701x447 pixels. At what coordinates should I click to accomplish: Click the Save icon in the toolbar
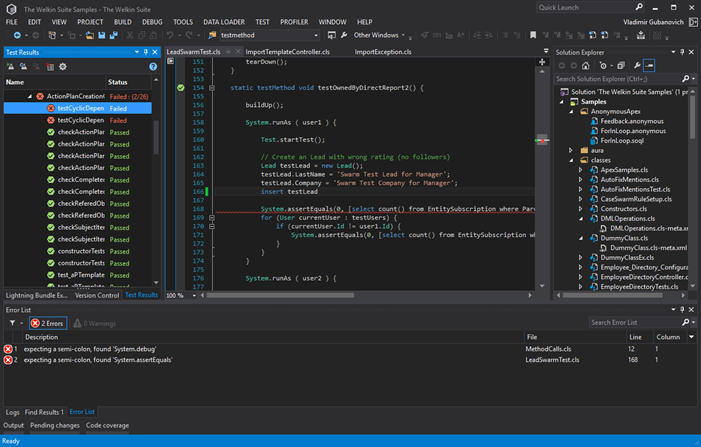pos(102,35)
